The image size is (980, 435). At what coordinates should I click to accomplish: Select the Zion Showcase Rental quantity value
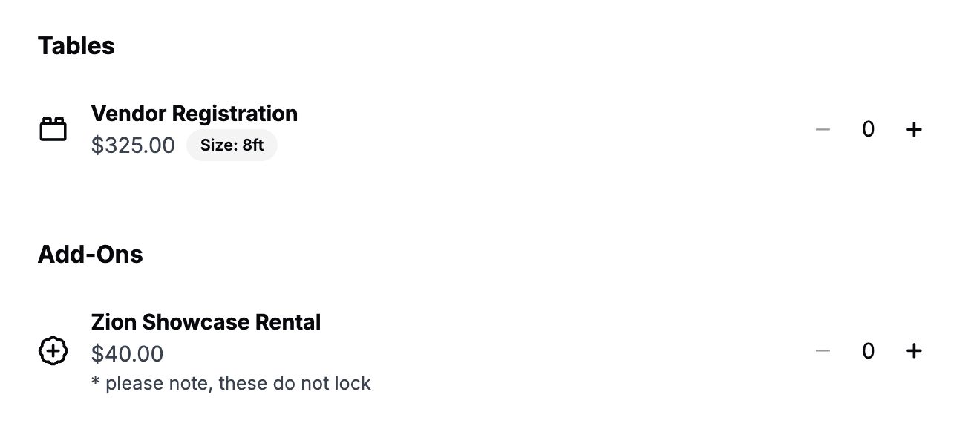(868, 351)
